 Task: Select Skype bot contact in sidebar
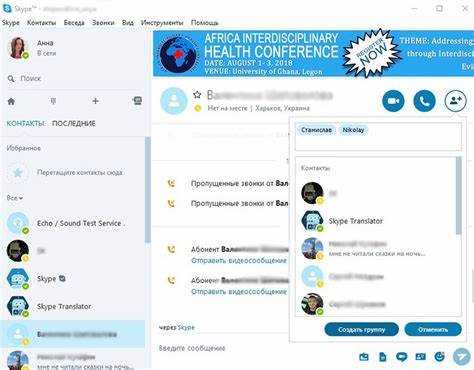click(x=73, y=279)
